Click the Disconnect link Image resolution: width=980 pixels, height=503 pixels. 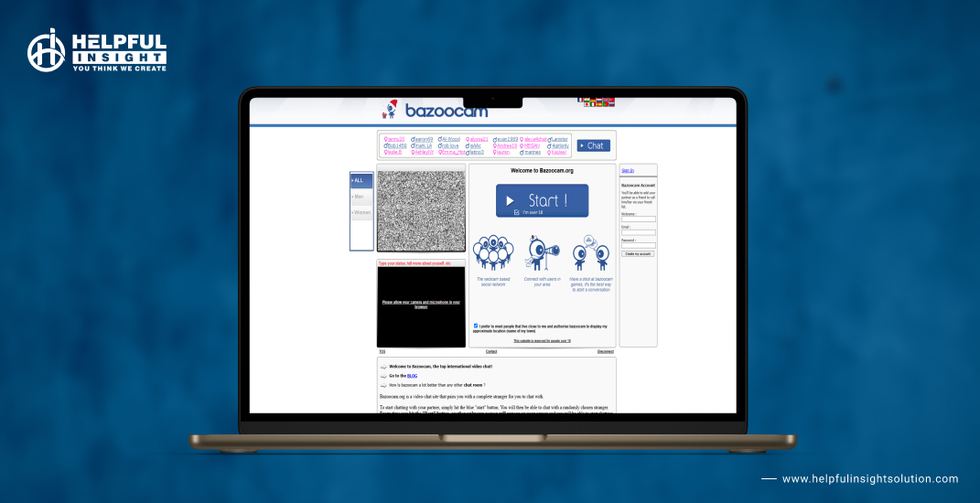(x=606, y=352)
